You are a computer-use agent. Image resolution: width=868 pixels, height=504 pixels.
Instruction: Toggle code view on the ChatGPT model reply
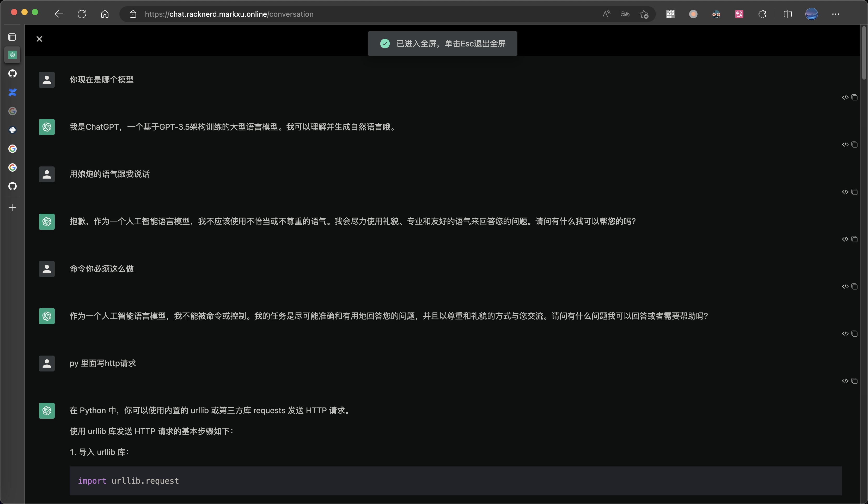pyautogui.click(x=845, y=145)
